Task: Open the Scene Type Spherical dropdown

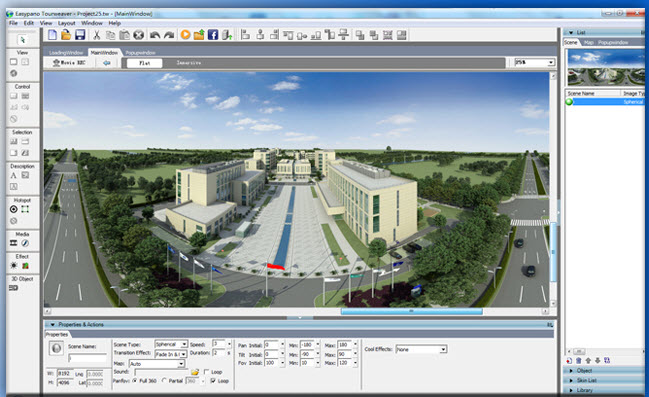Action: pyautogui.click(x=171, y=344)
